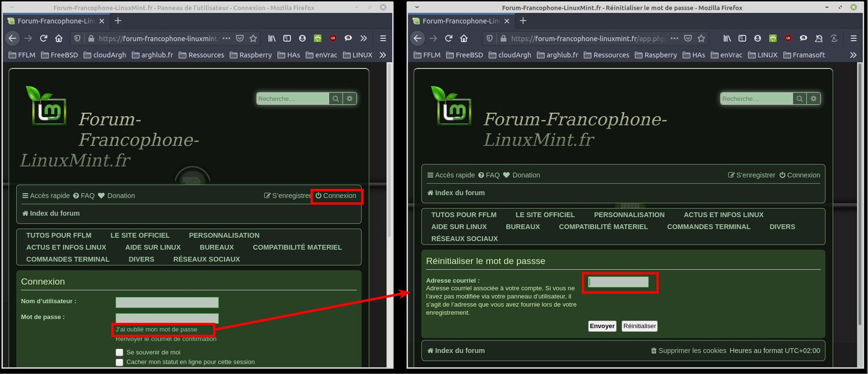The height and width of the screenshot is (374, 868).
Task: Click the home icon in the right Firefox window
Action: click(464, 38)
